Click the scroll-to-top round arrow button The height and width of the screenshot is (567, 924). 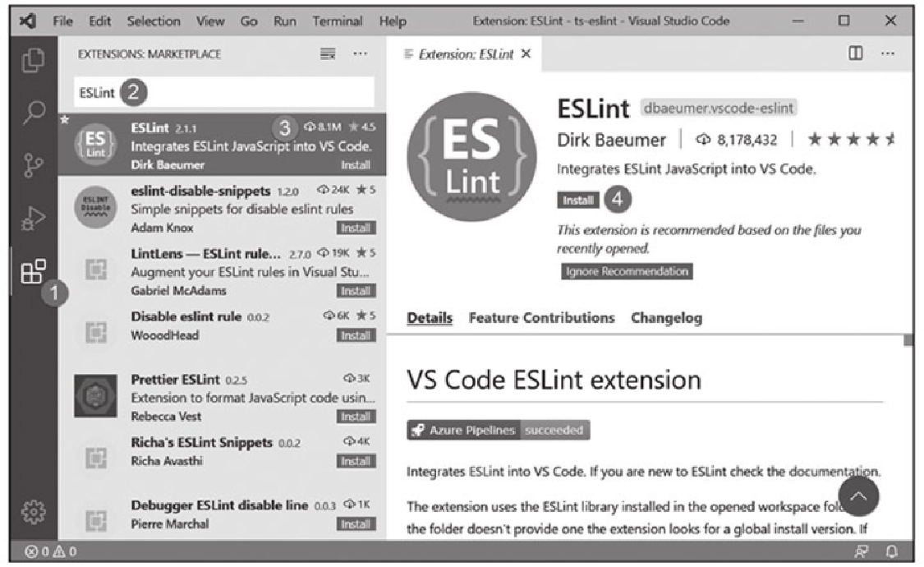tap(858, 496)
